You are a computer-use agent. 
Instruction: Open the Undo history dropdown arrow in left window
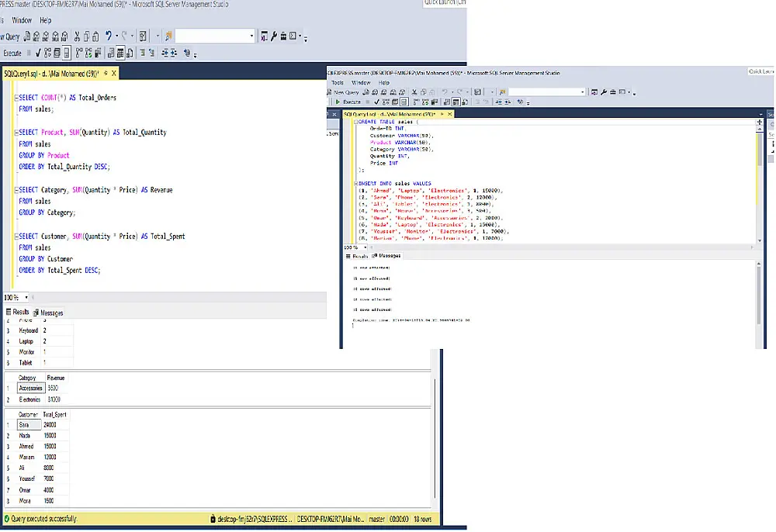[117, 36]
